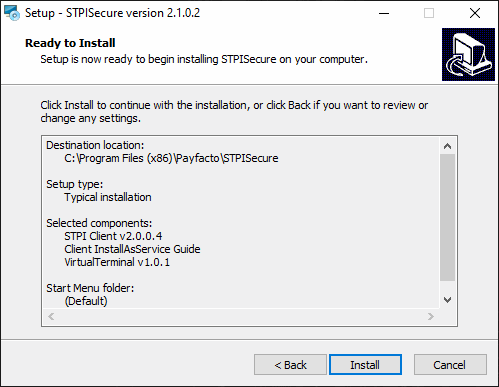Click the (Default) Start Menu folder text
Screen dimensions: 499x387
click(x=86, y=301)
